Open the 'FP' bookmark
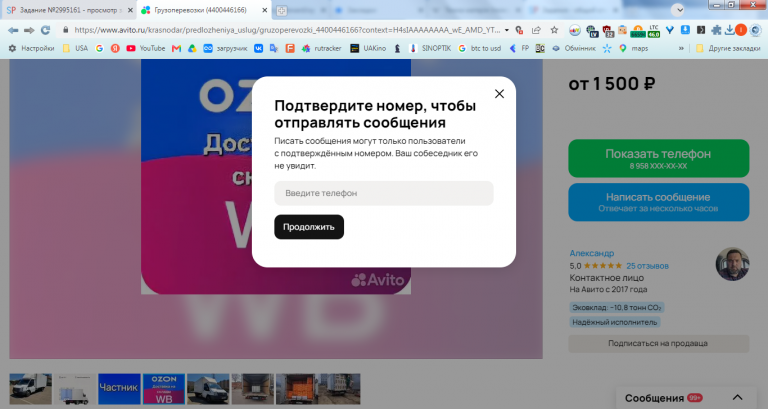This screenshot has width=768, height=409. 520,48
